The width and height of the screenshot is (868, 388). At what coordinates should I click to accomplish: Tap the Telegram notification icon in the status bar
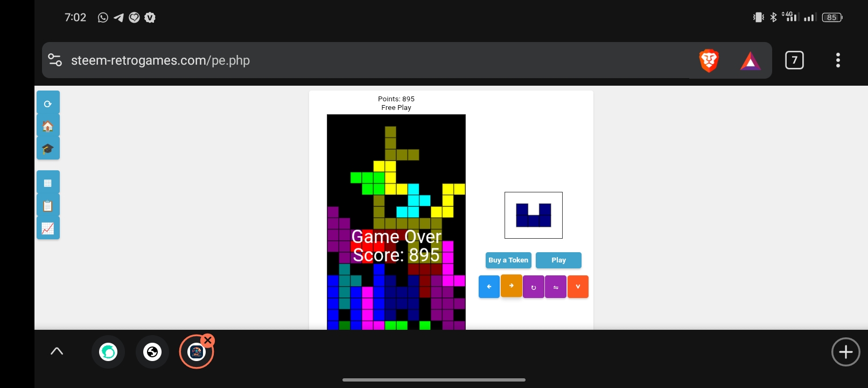118,17
